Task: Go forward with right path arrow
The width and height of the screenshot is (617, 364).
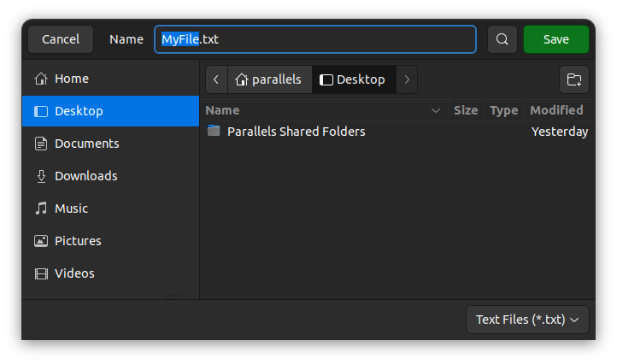Action: (x=407, y=79)
